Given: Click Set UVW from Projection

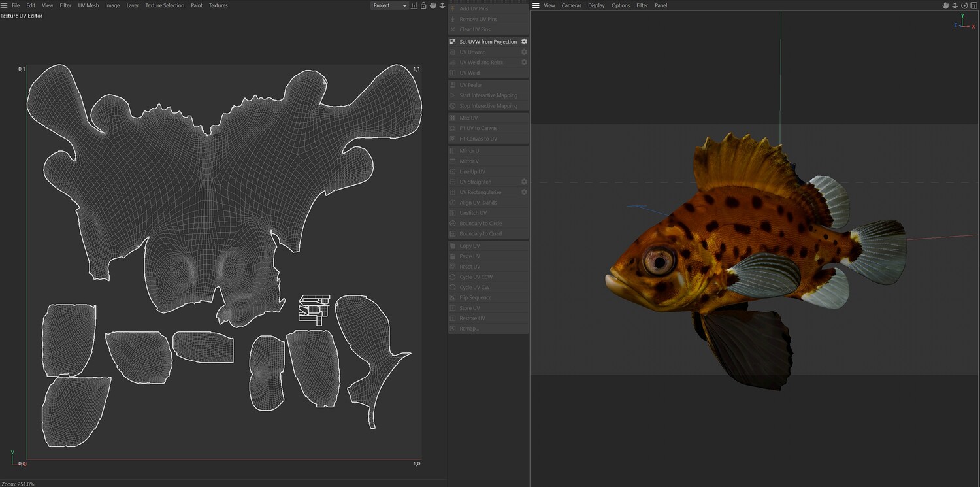Looking at the screenshot, I should click(488, 42).
